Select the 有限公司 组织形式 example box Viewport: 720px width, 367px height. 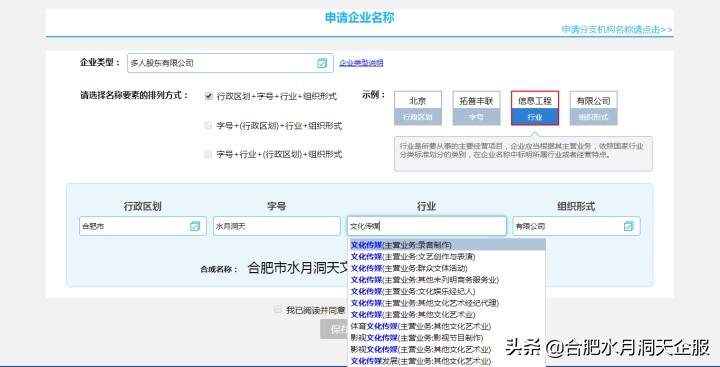pos(594,108)
